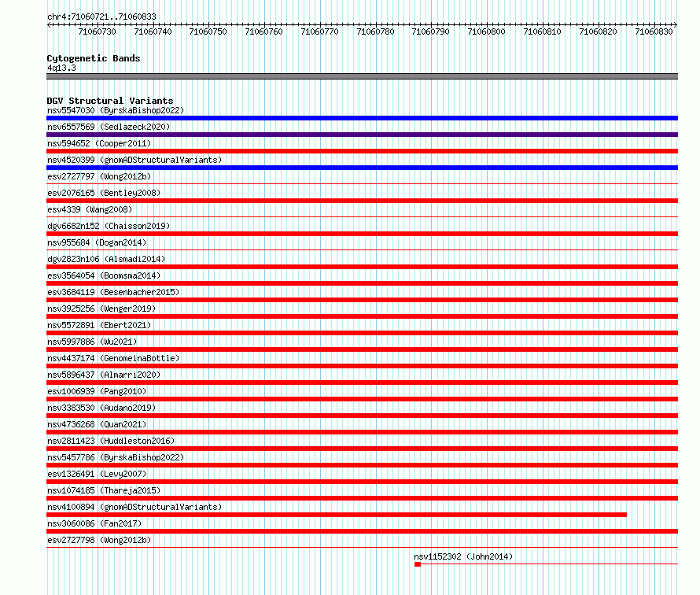700x595 pixels.
Task: Open variant nsv4520399 (gnomADStructuralVariants)
Action: coord(134,160)
